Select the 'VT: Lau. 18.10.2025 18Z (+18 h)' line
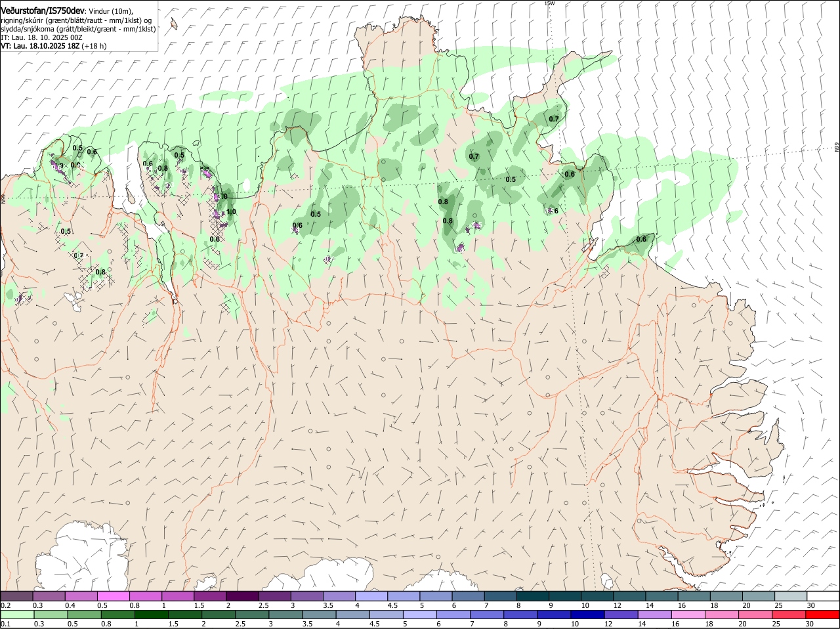 pos(54,46)
